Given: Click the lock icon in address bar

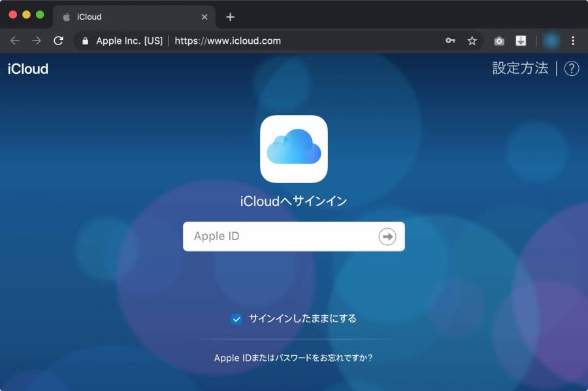Looking at the screenshot, I should [x=85, y=41].
